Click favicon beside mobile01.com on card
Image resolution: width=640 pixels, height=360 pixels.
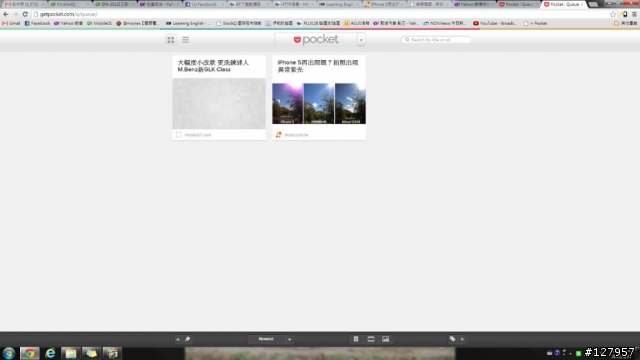click(178, 135)
